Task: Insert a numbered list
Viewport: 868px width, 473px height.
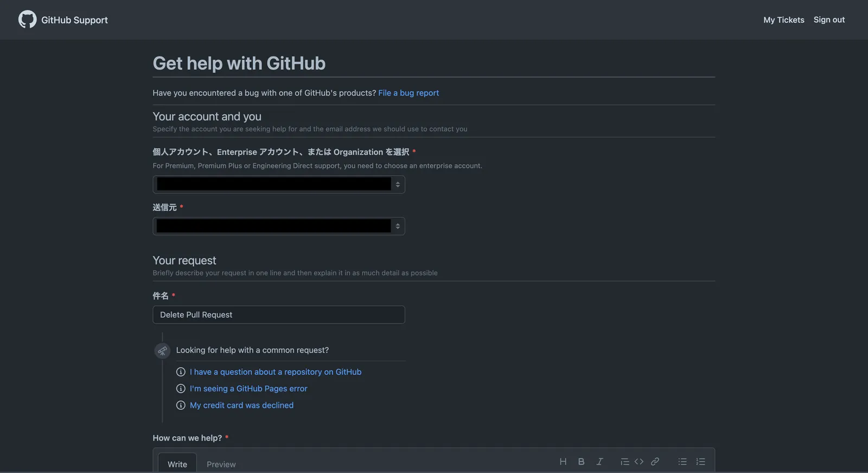Action: click(x=701, y=462)
